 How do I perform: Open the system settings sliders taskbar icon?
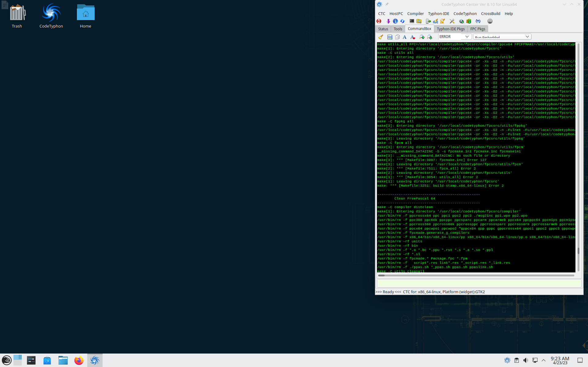(31, 360)
